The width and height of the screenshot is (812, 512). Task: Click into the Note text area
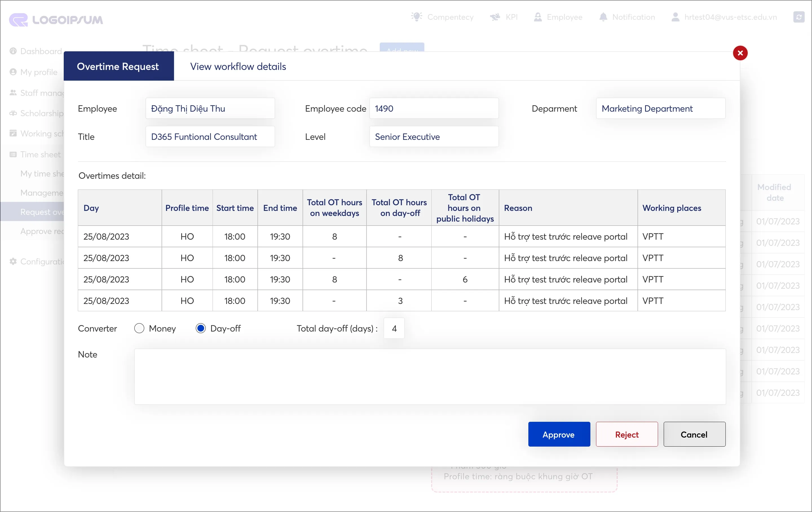pyautogui.click(x=430, y=376)
